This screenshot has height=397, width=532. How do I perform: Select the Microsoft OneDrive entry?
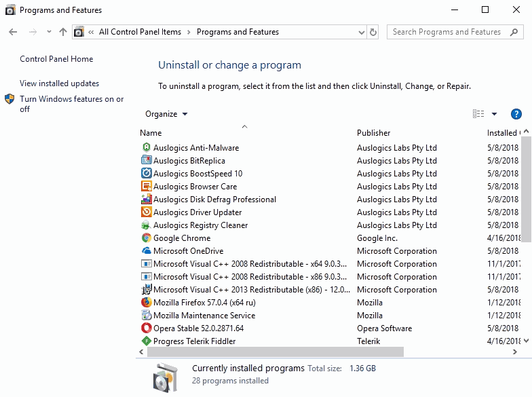(189, 251)
